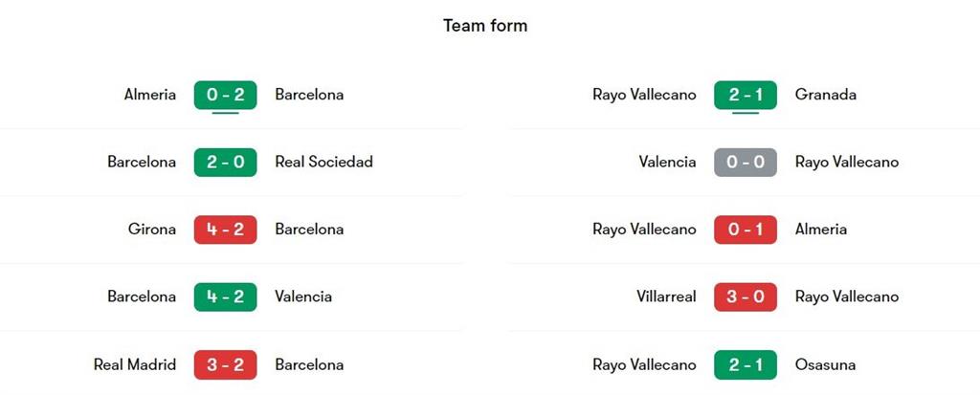Open the Granada team name
Image resolution: width=980 pixels, height=395 pixels.
[x=826, y=95]
